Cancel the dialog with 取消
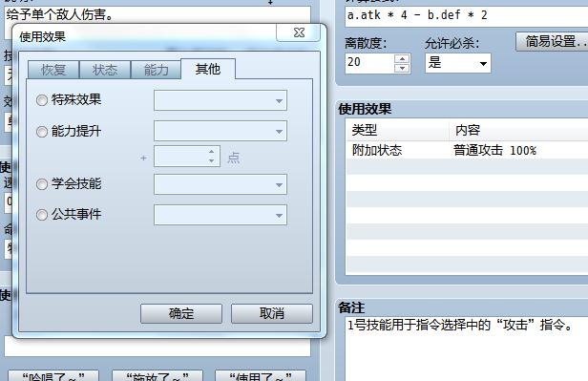 (x=272, y=313)
